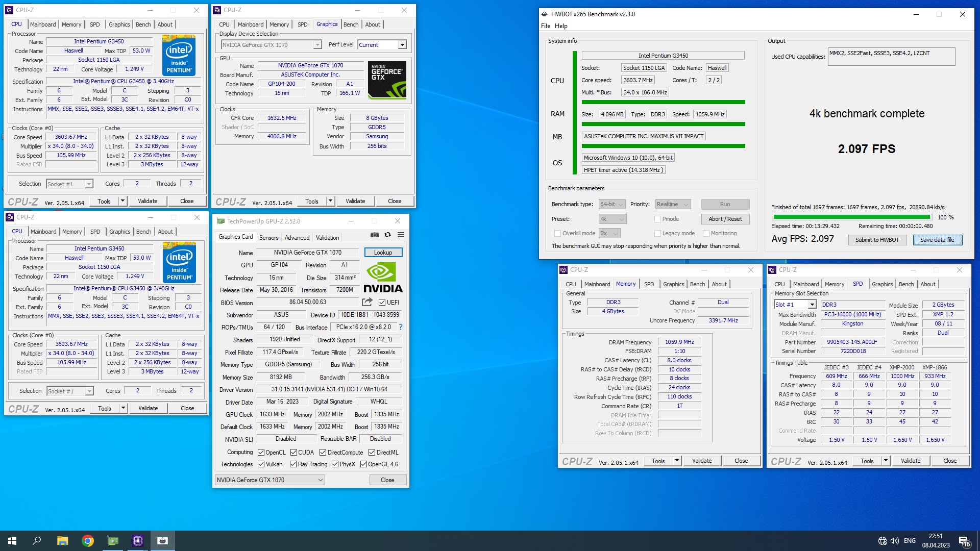Click Submit to HWBOT button
This screenshot has height=551, width=980.
point(877,240)
